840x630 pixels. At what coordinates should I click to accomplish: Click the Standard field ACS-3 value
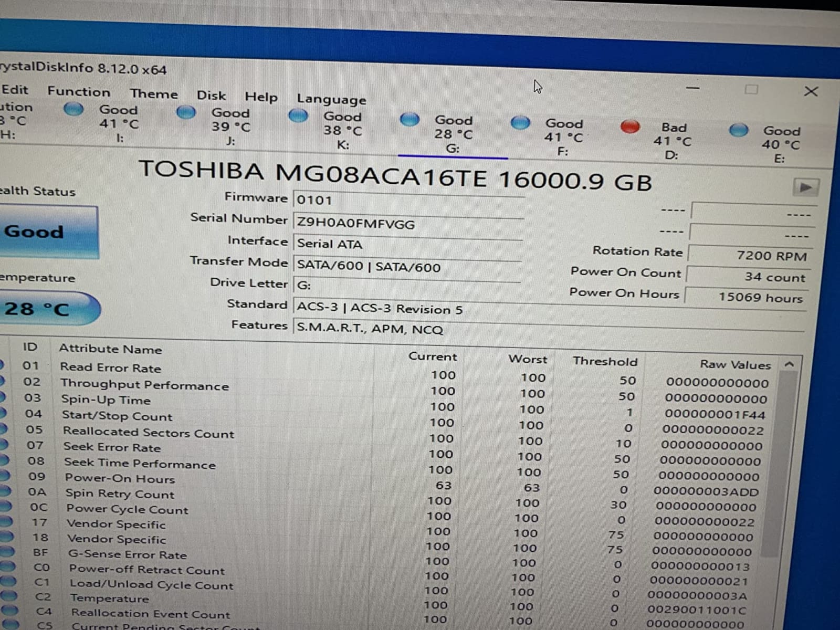point(549,309)
